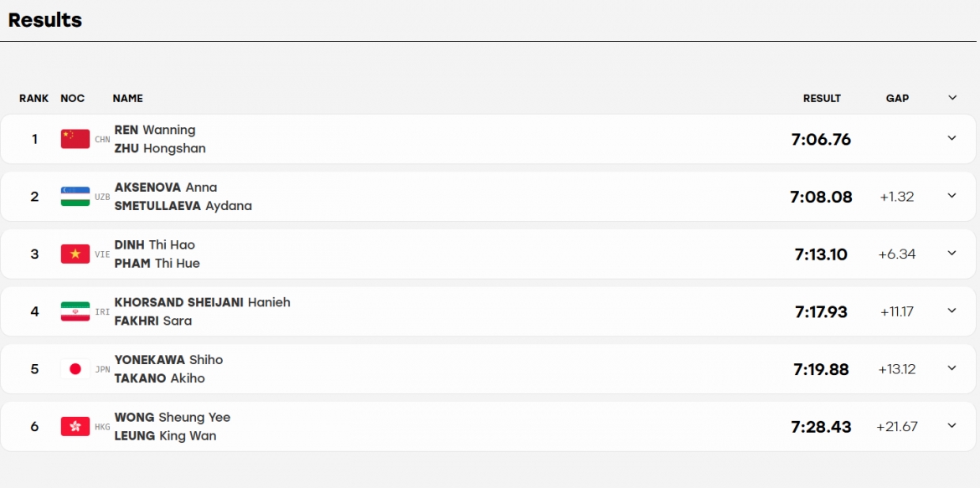980x488 pixels.
Task: Click the China flag icon
Action: (75, 139)
